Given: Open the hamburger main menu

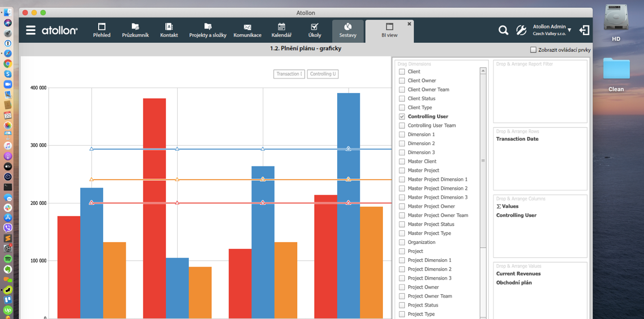Looking at the screenshot, I should (x=30, y=30).
